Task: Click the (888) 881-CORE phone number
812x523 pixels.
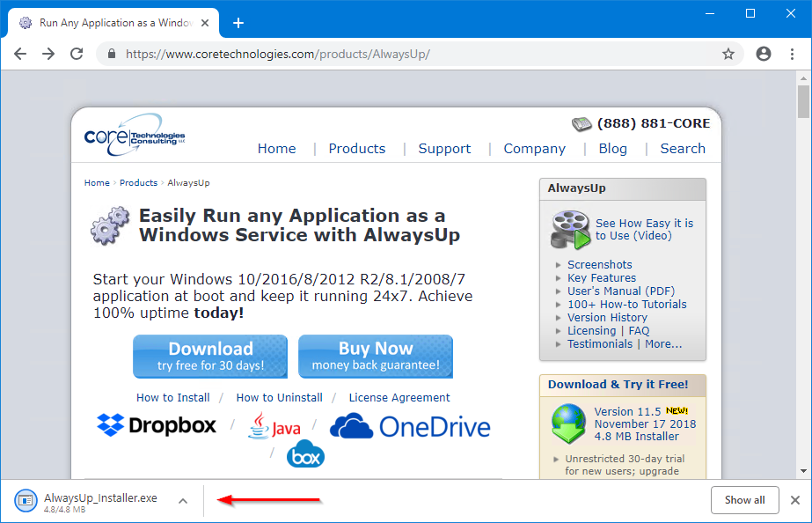Action: [654, 123]
